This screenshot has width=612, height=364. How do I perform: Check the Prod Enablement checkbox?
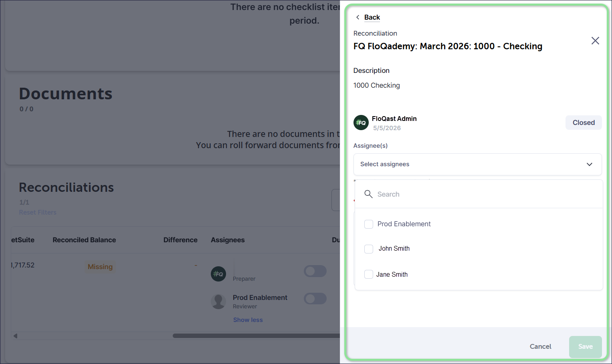pyautogui.click(x=369, y=224)
